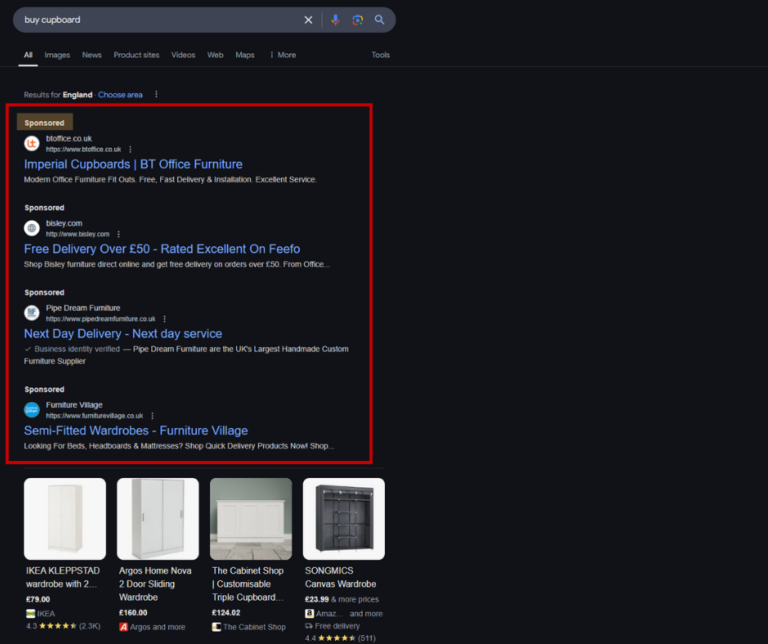Open the three-dot menu beside btoffice.co.uk URL
The width and height of the screenshot is (768, 644).
coord(130,149)
